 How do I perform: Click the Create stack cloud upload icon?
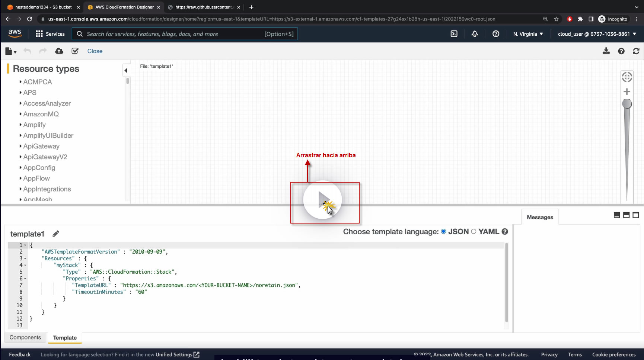59,51
